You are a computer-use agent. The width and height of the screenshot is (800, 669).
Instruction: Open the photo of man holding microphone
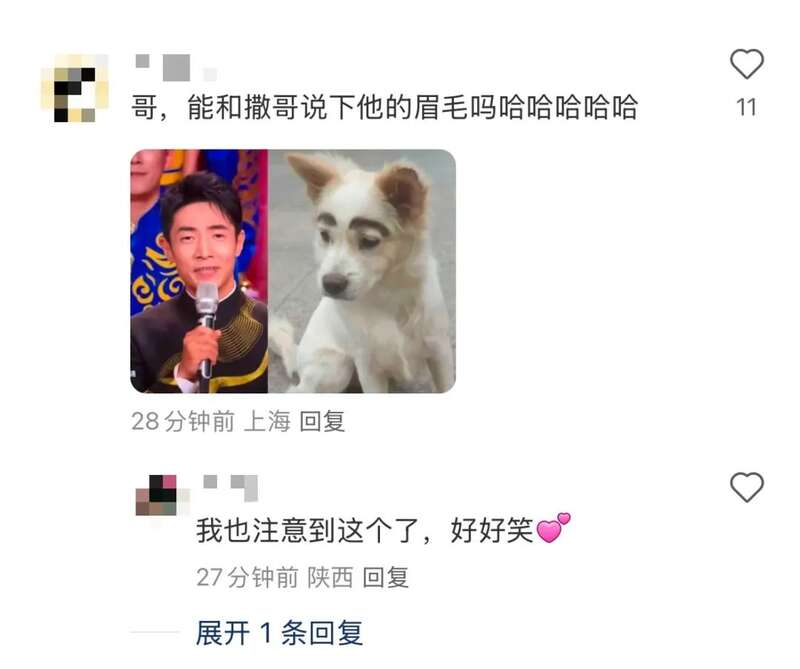(x=199, y=271)
